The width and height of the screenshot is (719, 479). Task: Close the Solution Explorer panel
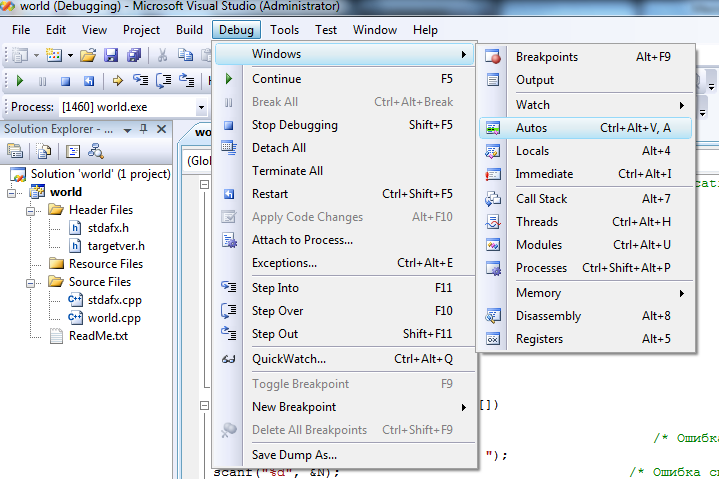[161, 129]
